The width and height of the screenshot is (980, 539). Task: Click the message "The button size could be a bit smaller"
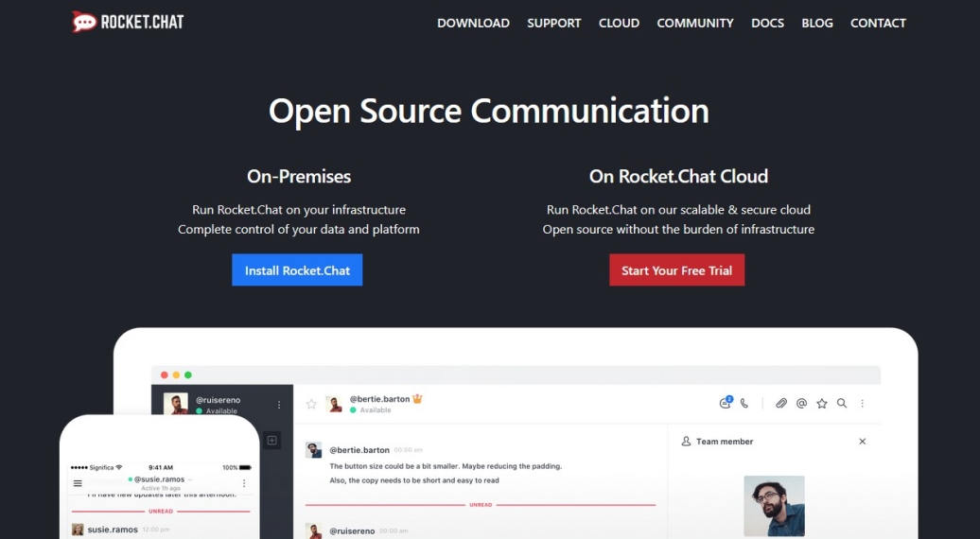pyautogui.click(x=446, y=466)
